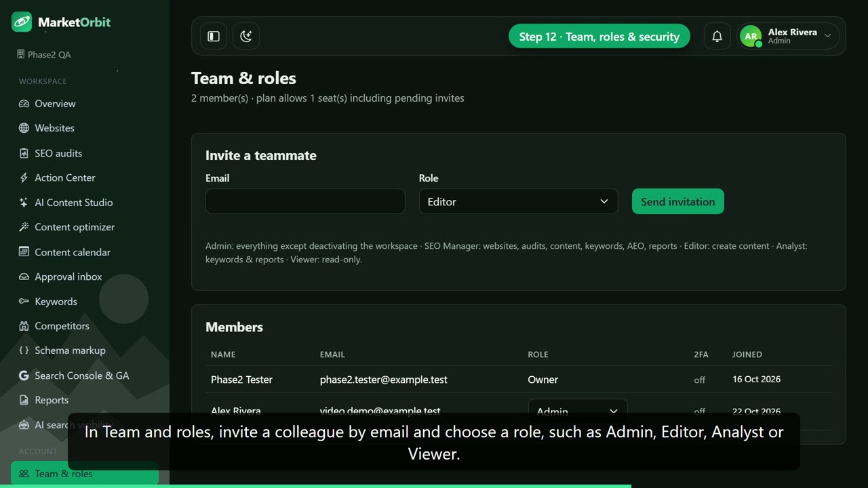The image size is (868, 488).
Task: Click Step 12 Team, roles & security badge
Action: 599,37
